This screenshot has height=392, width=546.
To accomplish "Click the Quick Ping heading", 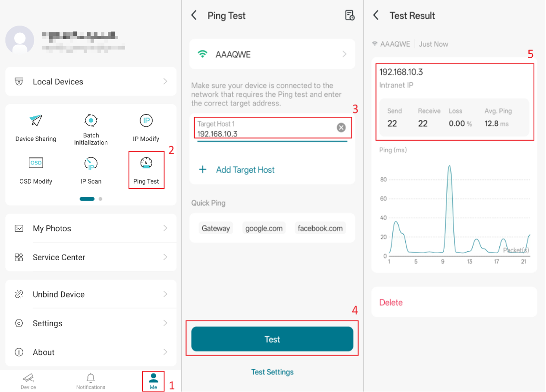I will click(208, 203).
